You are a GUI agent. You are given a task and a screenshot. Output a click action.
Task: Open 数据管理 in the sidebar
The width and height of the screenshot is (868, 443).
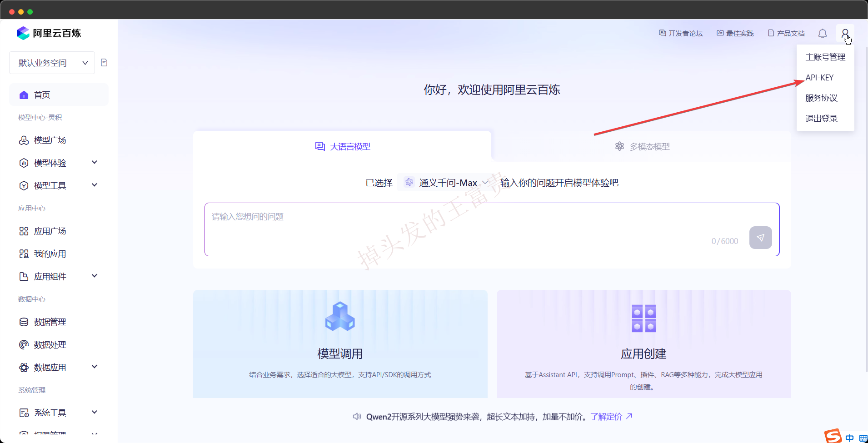pos(59,322)
